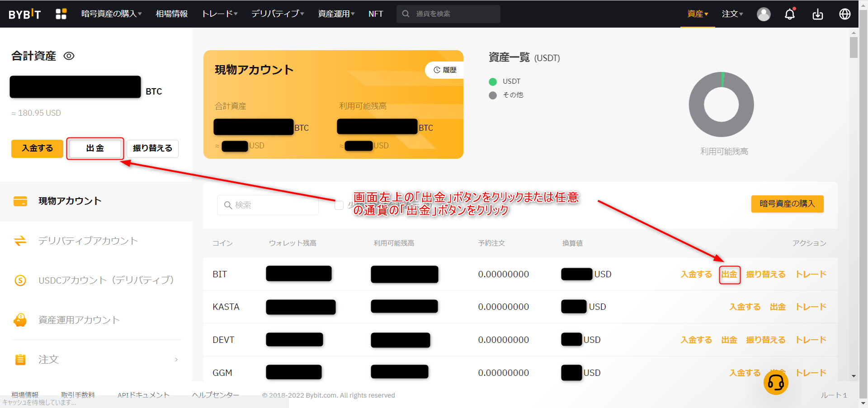This screenshot has width=868, height=408.
Task: Expand the 注文 item in sidebar
Action: point(96,360)
